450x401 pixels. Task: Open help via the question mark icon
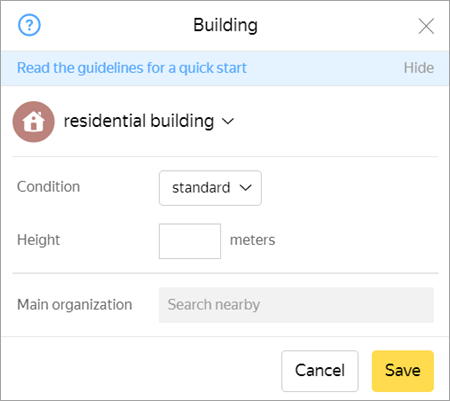click(x=29, y=25)
